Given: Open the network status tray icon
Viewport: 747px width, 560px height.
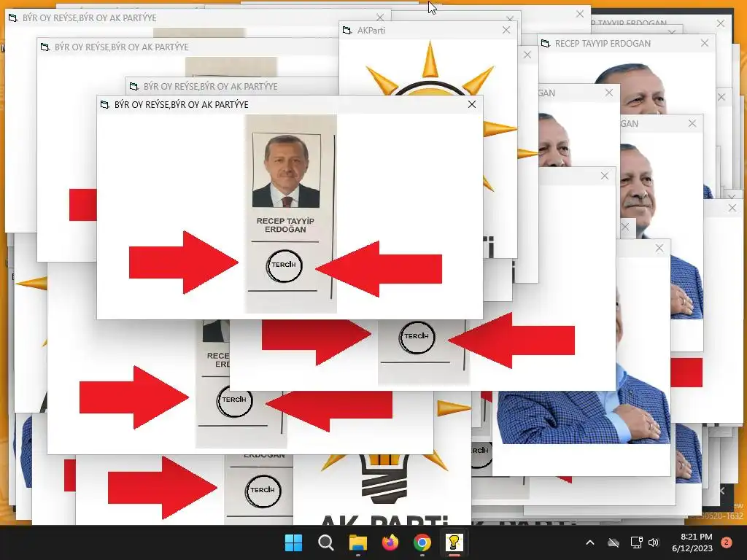Looking at the screenshot, I should click(636, 542).
